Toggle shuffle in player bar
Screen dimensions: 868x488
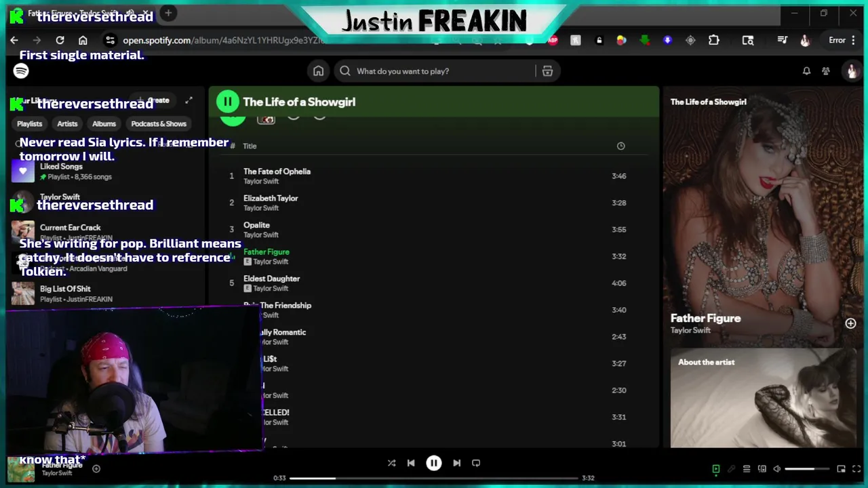point(391,463)
